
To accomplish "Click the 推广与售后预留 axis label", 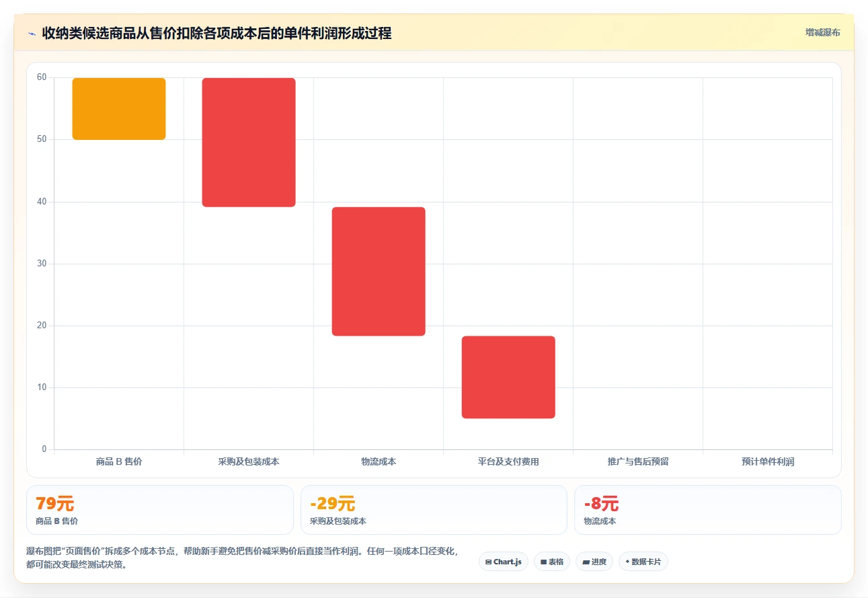I will pos(638,462).
